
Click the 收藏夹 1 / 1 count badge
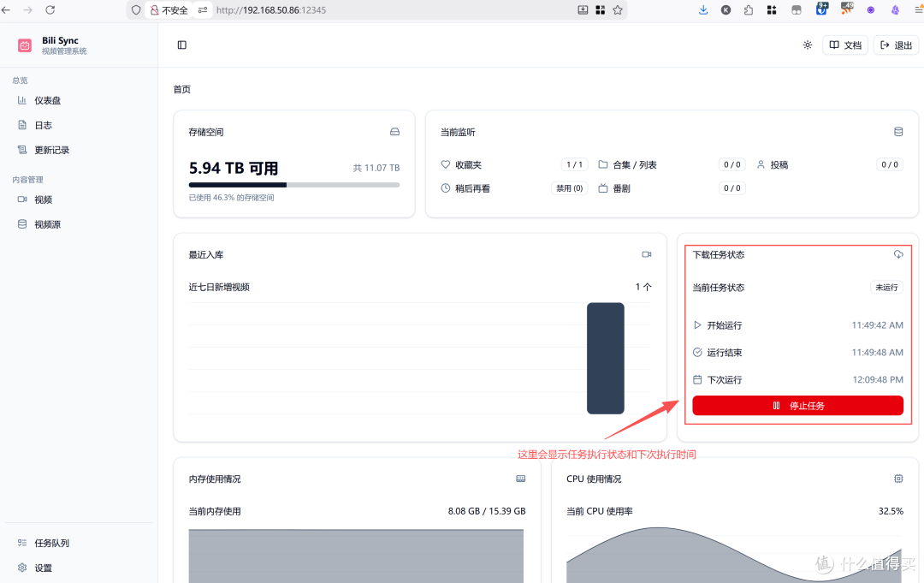pos(575,164)
